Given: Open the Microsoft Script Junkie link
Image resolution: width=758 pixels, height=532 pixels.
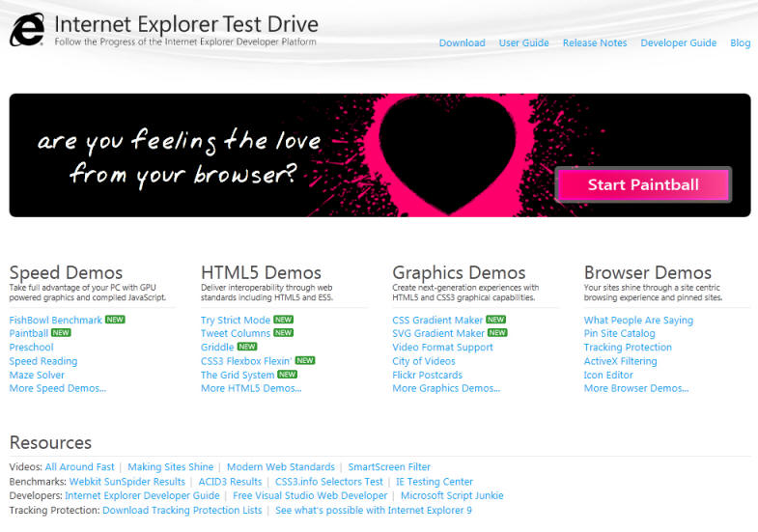Looking at the screenshot, I should click(452, 495).
